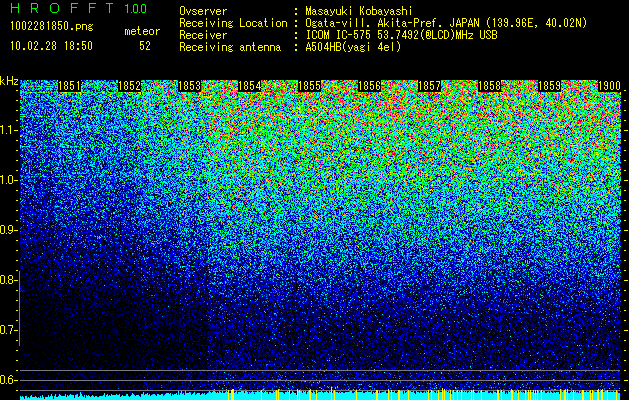This screenshot has width=629, height=400.
Task: Click the 1853 time marker label
Action: [x=189, y=86]
